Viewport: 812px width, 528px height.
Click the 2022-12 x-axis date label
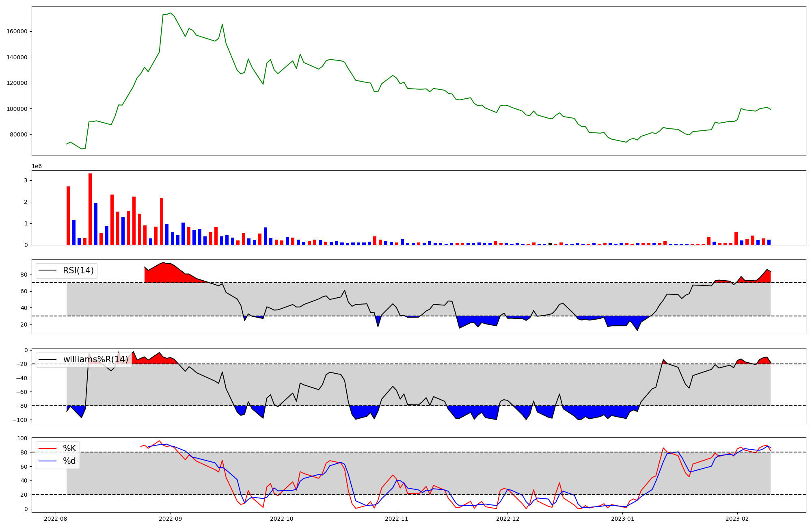coord(508,519)
